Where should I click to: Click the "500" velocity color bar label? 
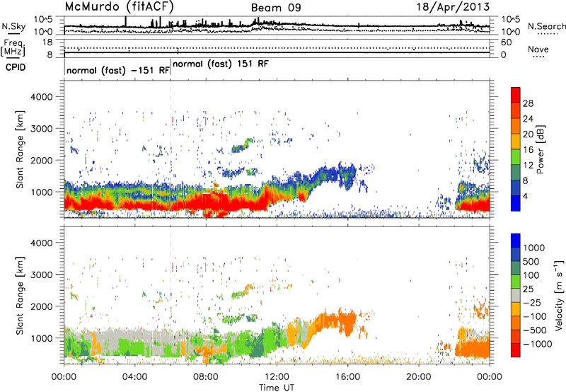(531, 261)
